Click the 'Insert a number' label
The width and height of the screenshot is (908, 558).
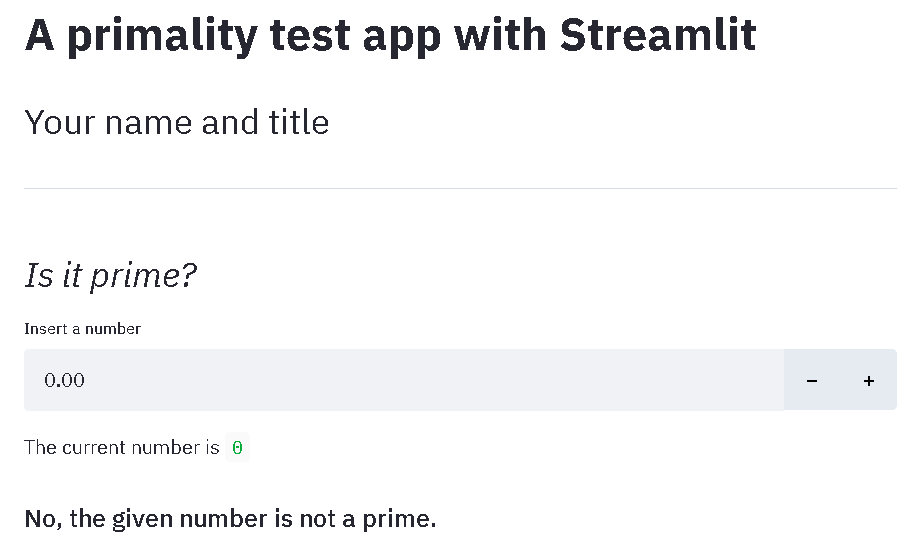click(82, 329)
